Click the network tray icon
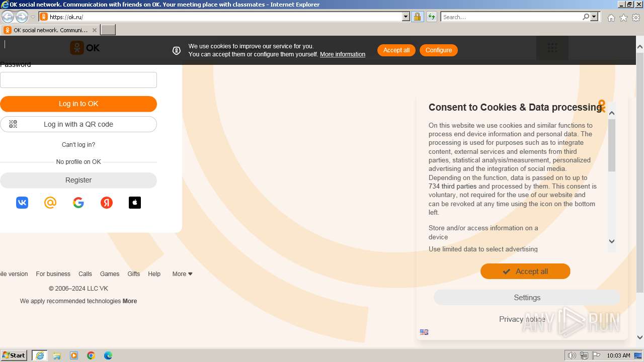The image size is (644, 362). click(584, 355)
